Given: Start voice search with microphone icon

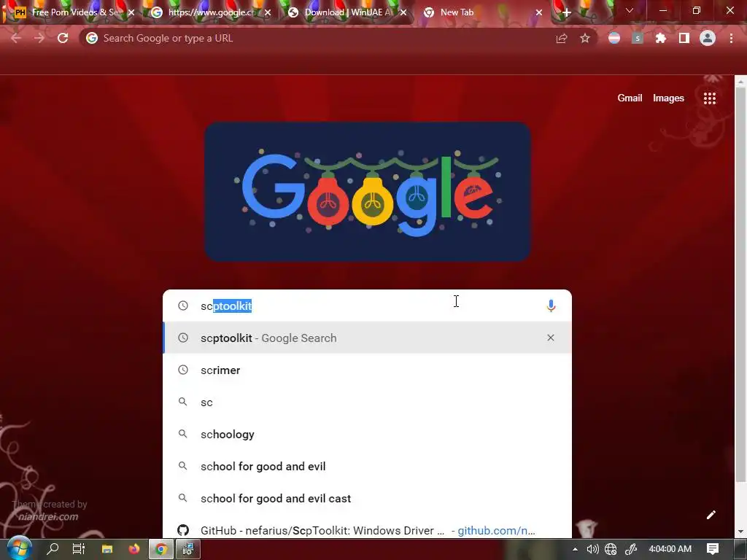Looking at the screenshot, I should 551,306.
